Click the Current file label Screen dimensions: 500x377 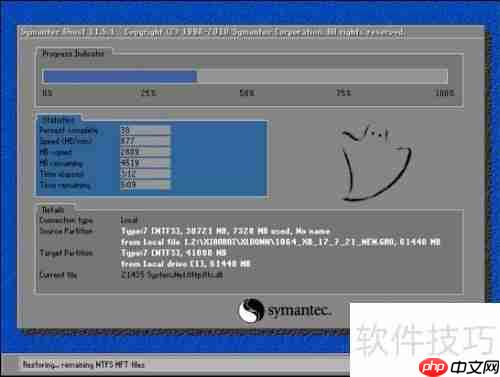point(58,275)
